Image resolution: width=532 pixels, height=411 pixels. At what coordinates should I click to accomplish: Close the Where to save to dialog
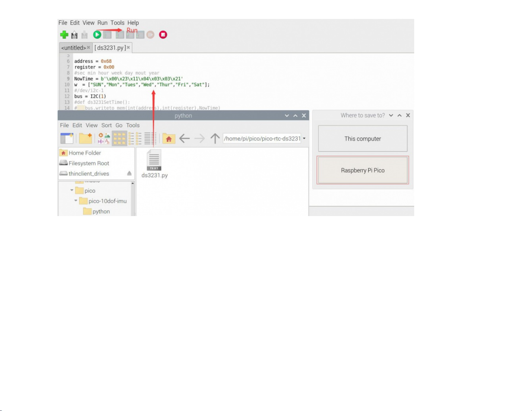[x=408, y=115]
